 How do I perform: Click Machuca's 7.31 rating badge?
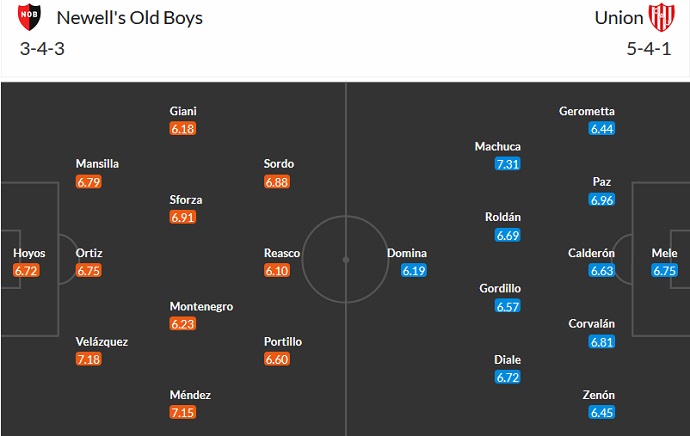507,164
